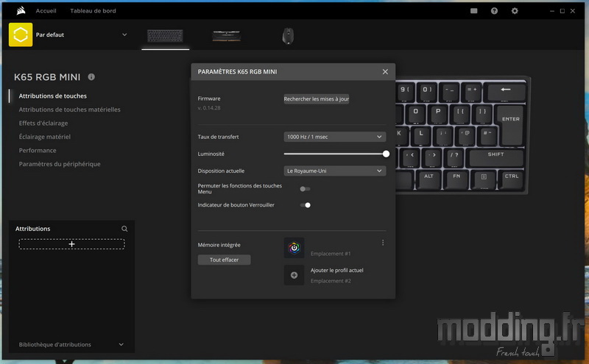Open Tableau de bord tab
Screen dimensions: 589x364
(x=94, y=11)
